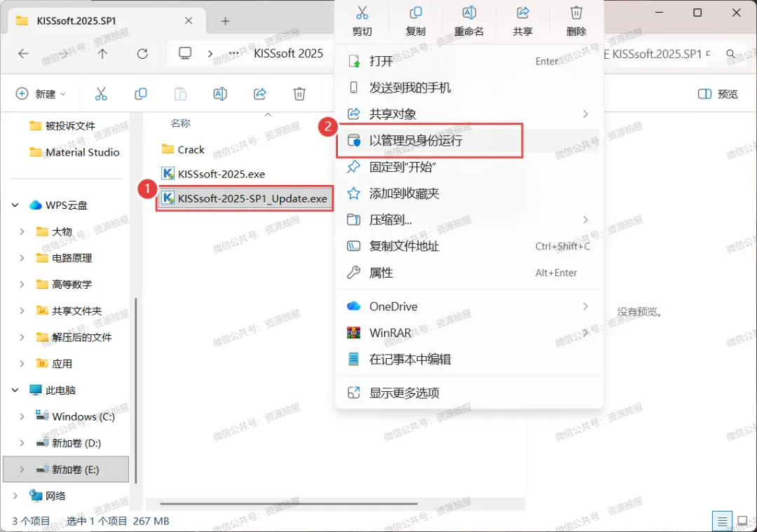Click copy icon in Explorer toolbar
The width and height of the screenshot is (757, 532).
pyautogui.click(x=140, y=94)
